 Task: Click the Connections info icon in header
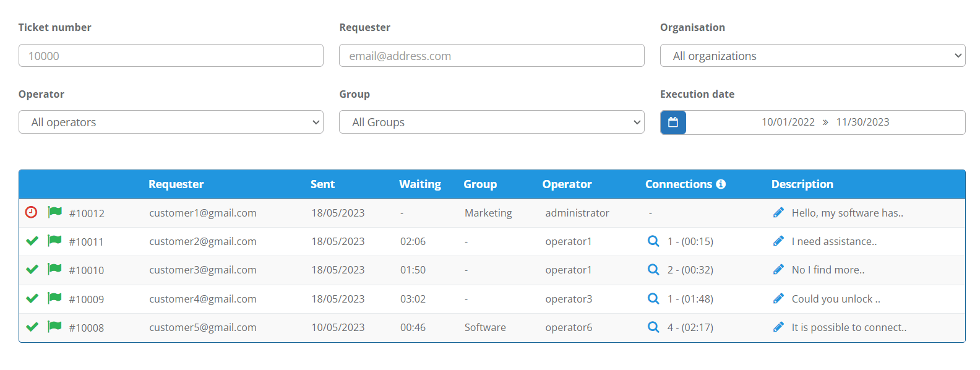[x=721, y=184]
